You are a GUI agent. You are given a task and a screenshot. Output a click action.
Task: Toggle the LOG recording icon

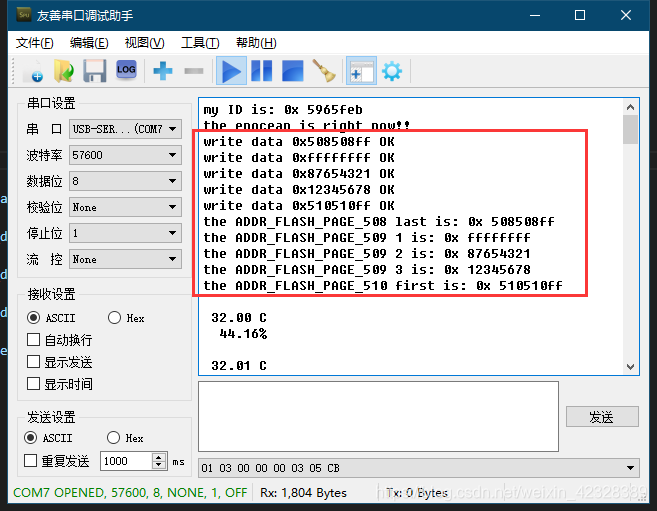pos(126,70)
